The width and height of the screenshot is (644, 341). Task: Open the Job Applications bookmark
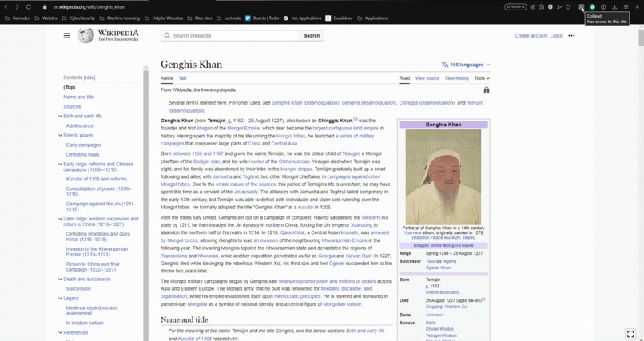click(x=302, y=18)
